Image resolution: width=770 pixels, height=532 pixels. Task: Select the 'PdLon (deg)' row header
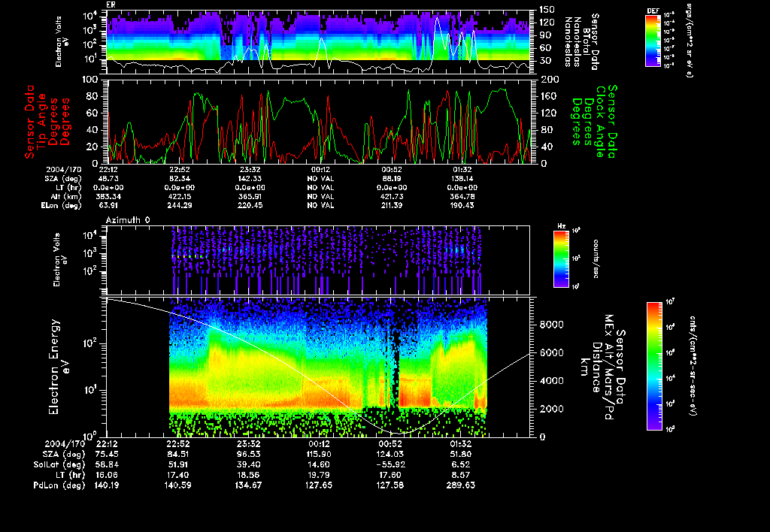click(59, 485)
